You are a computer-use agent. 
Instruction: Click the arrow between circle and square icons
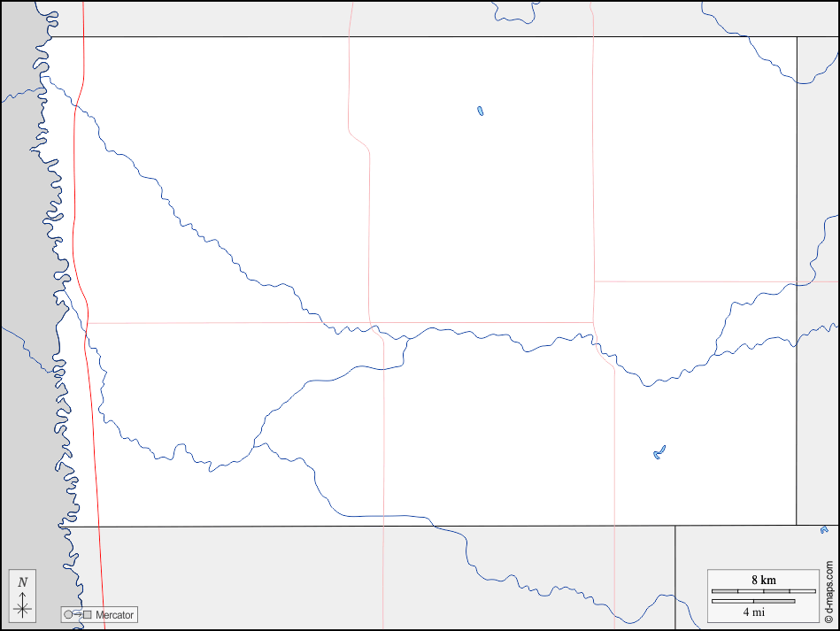point(77,614)
